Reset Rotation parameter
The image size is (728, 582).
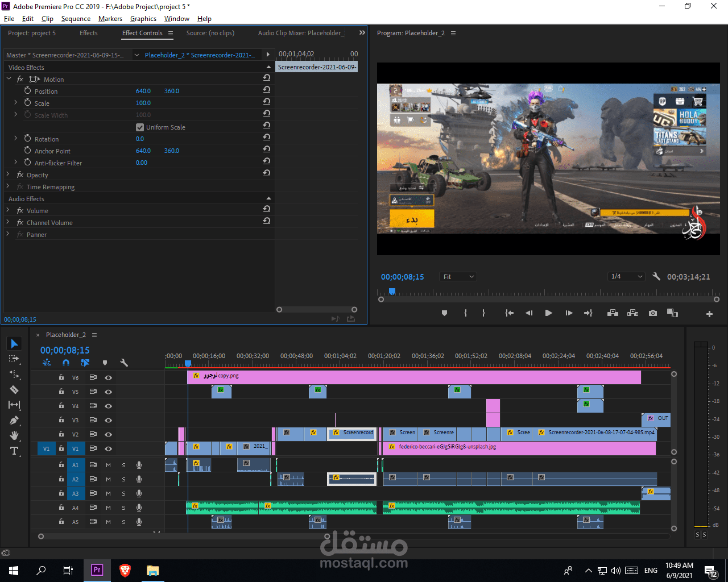coord(266,138)
